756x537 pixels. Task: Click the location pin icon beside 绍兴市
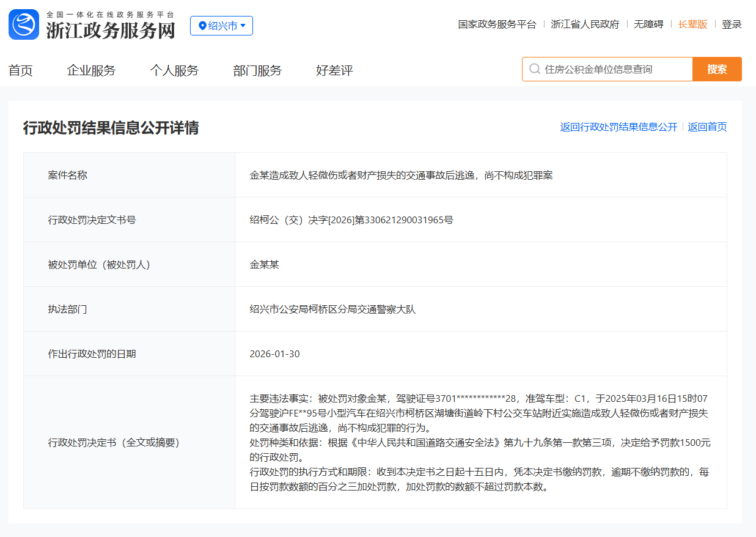click(204, 26)
